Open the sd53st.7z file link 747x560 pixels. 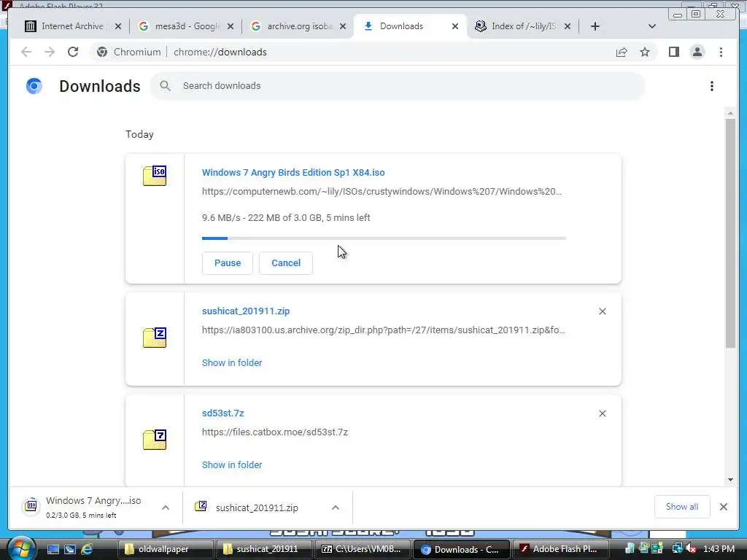click(x=223, y=413)
